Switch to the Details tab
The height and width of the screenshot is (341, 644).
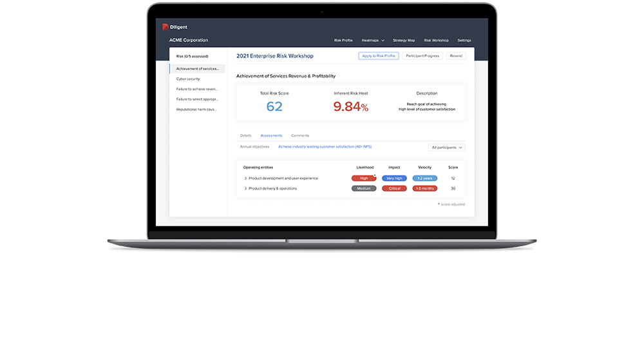(245, 135)
